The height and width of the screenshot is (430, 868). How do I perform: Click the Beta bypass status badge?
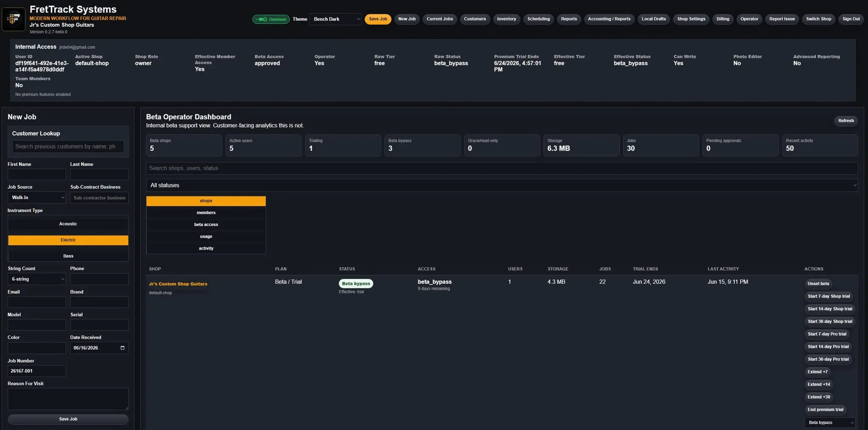pos(356,284)
